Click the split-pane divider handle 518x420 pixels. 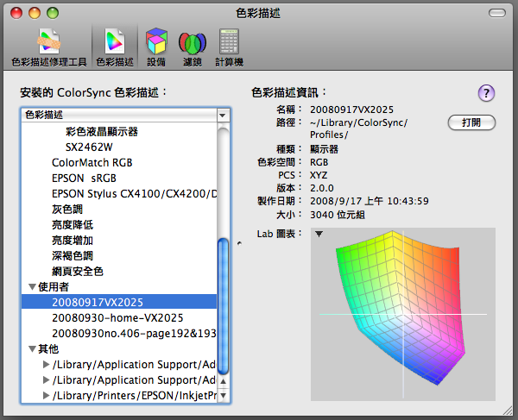[x=239, y=243]
